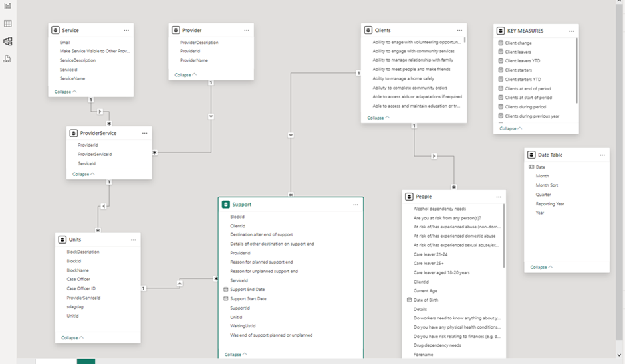This screenshot has width=625, height=364.
Task: Click the ProviderService table header icon
Action: tap(73, 133)
